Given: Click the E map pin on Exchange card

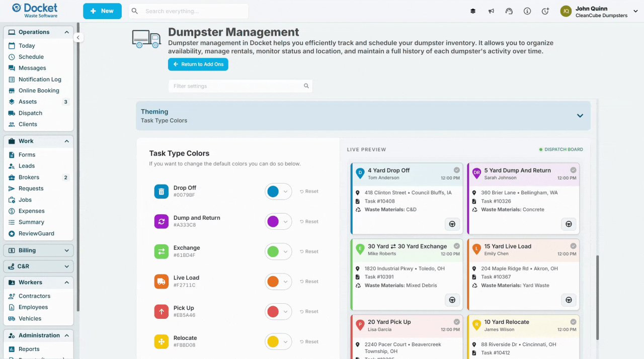Looking at the screenshot, I should coord(360,249).
